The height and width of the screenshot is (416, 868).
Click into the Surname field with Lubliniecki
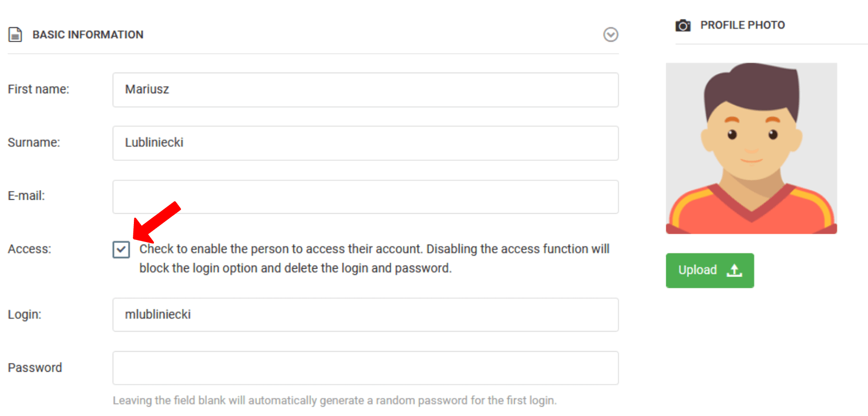tap(366, 143)
